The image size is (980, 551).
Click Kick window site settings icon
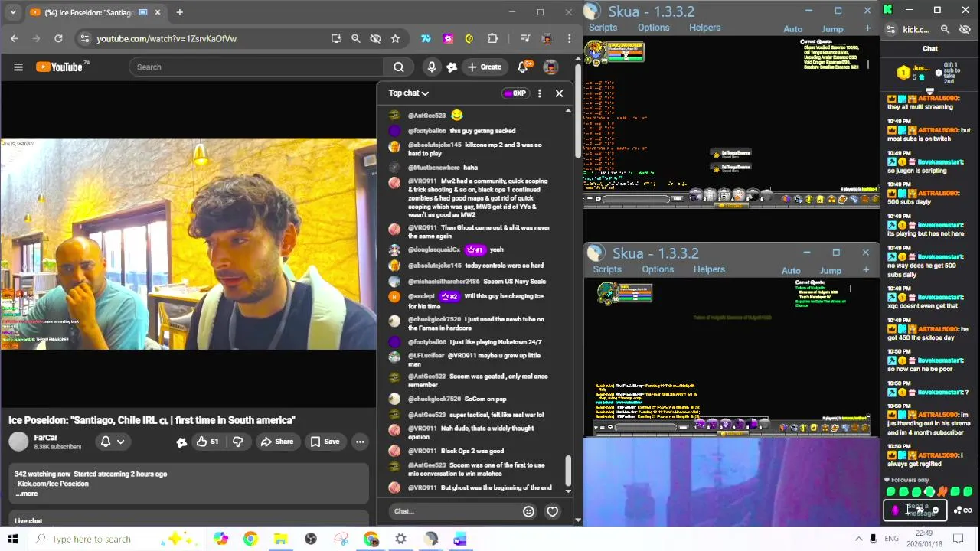coord(890,30)
